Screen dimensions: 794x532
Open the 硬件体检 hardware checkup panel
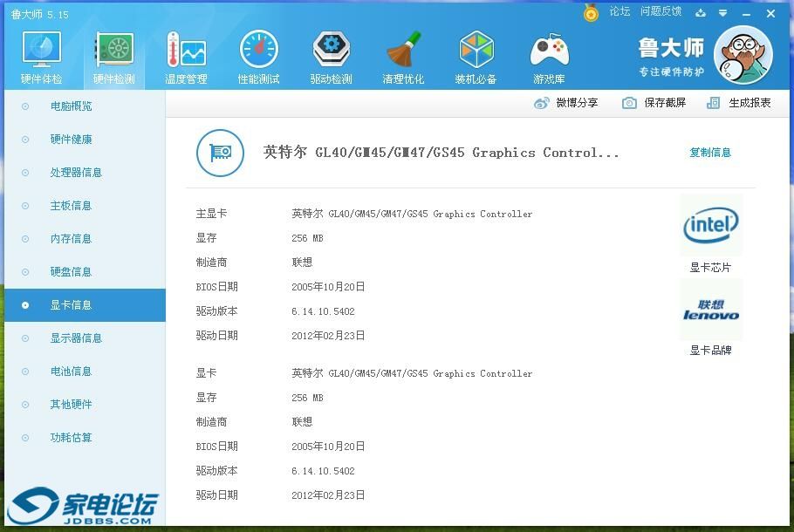pos(40,55)
